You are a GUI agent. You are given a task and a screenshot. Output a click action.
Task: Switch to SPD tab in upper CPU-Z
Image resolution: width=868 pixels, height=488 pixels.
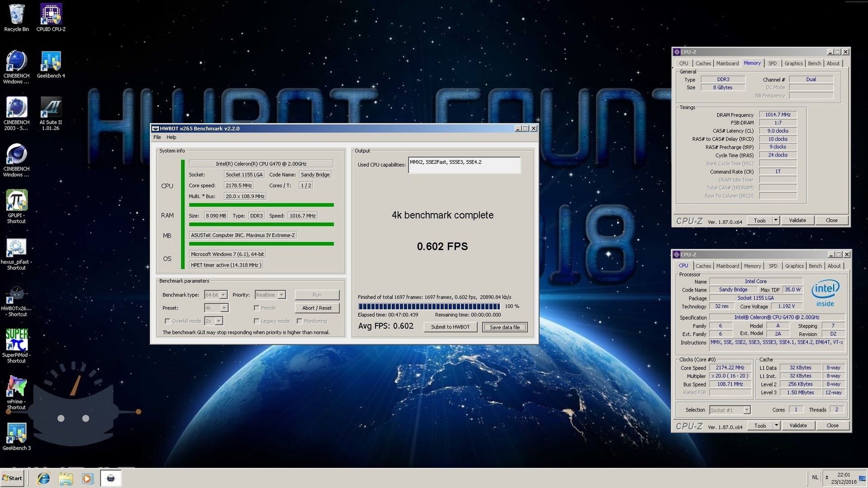coord(773,63)
